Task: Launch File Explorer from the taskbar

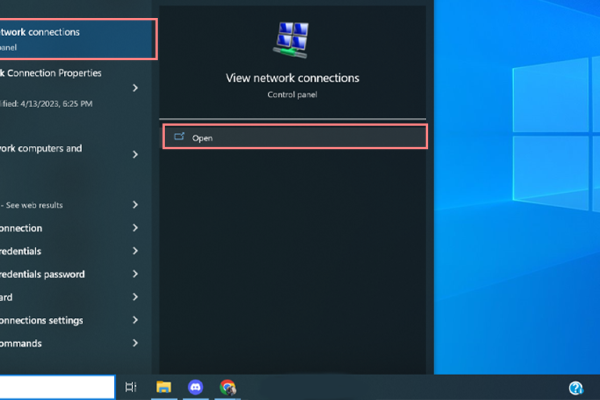Action: click(x=163, y=387)
